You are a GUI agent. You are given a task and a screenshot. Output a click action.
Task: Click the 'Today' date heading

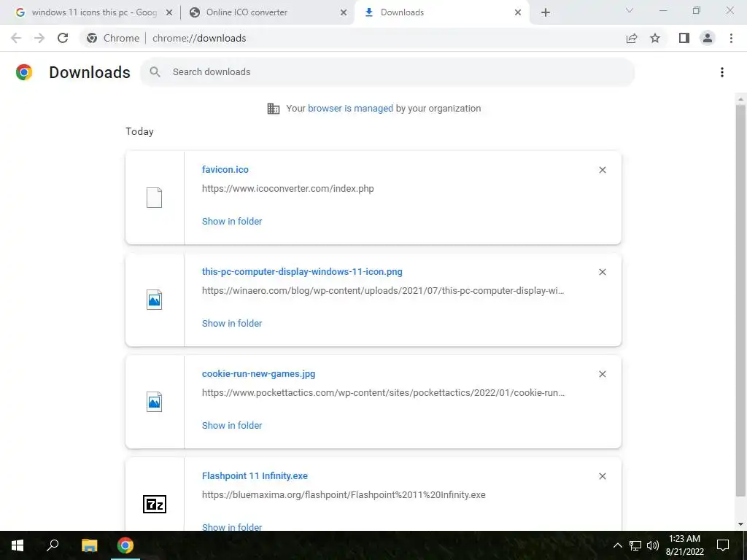139,132
